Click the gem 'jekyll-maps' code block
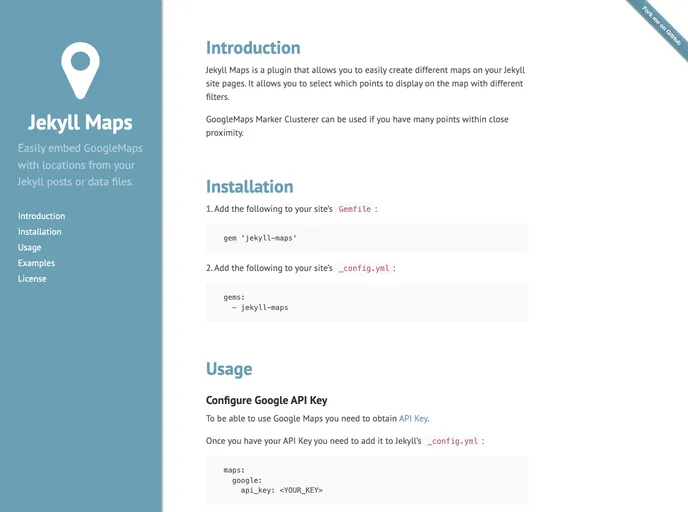 [367, 238]
